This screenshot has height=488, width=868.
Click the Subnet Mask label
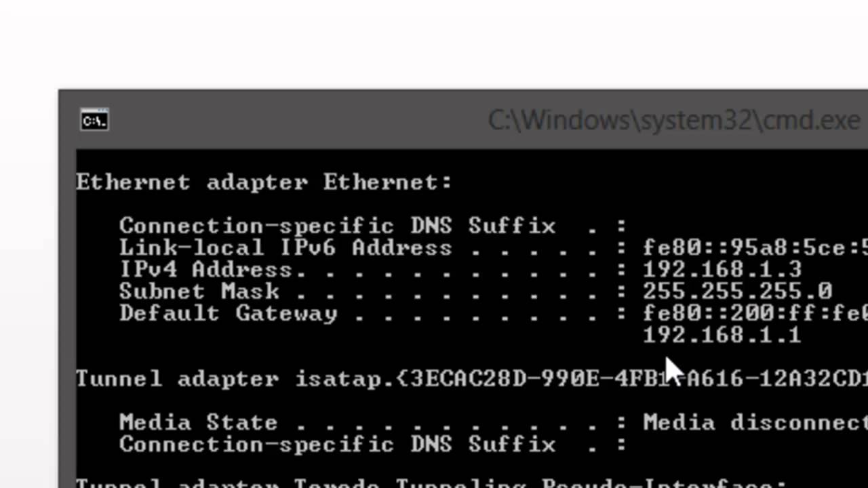click(199, 291)
